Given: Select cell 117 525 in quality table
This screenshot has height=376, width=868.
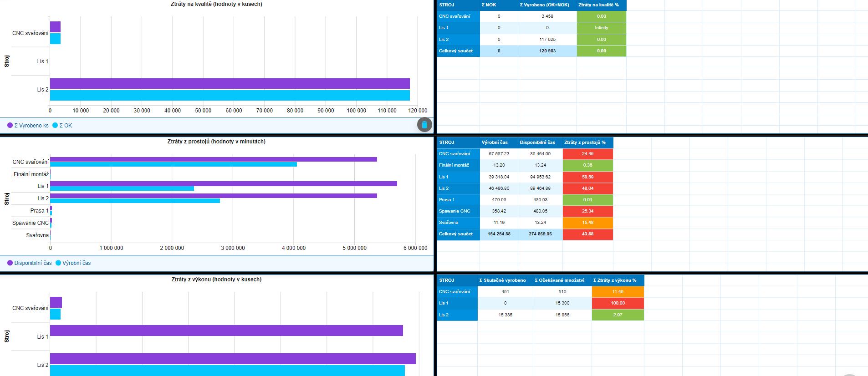Looking at the screenshot, I should point(547,40).
